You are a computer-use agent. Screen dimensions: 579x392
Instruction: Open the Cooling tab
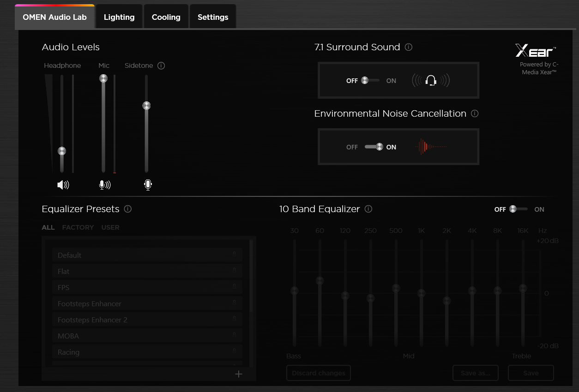166,17
